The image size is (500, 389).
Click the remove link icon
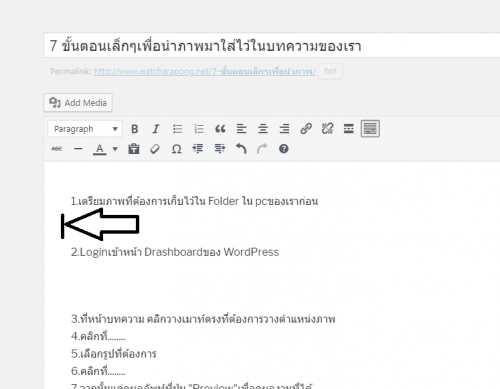tap(327, 129)
